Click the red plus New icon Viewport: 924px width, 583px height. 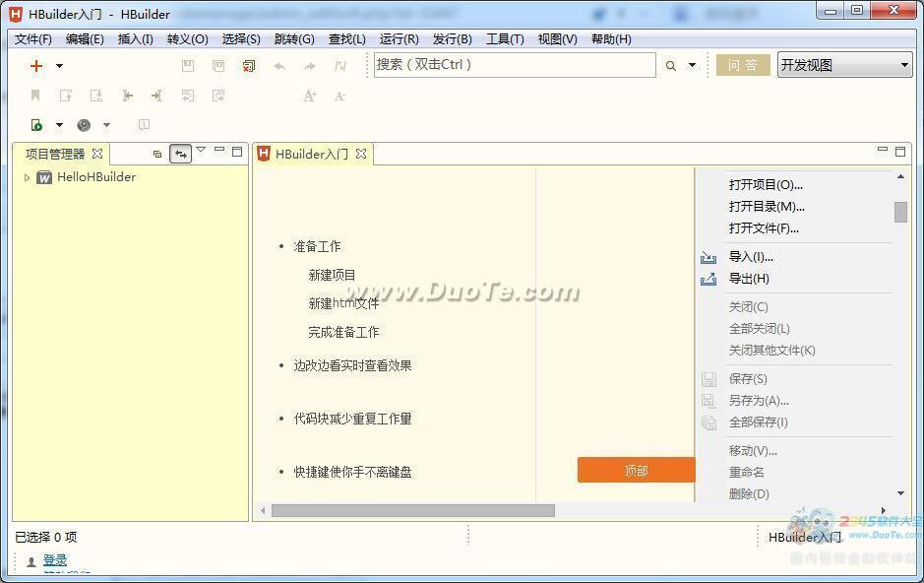(x=36, y=65)
